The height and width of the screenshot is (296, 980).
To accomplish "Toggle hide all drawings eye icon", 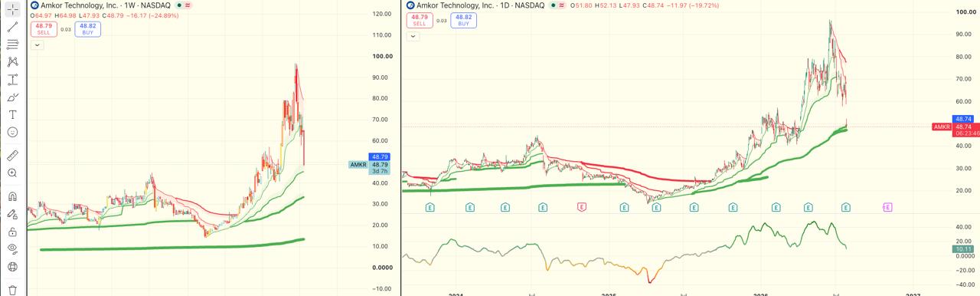I will [12, 248].
